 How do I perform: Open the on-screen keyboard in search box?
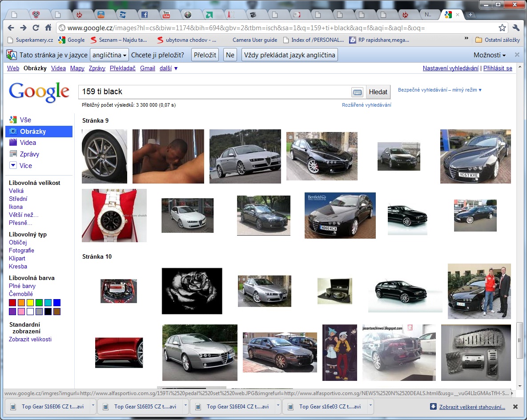pyautogui.click(x=357, y=92)
